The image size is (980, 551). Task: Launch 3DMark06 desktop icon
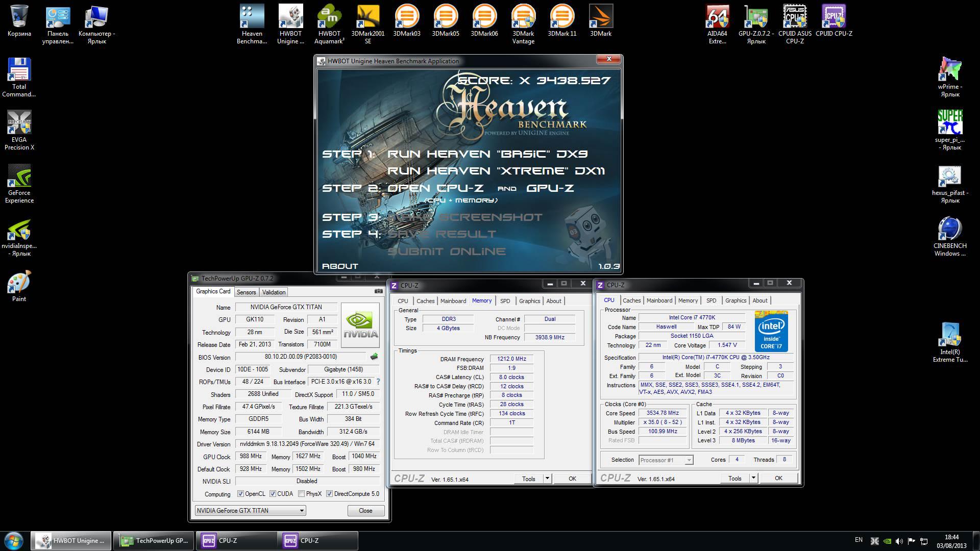coord(484,22)
